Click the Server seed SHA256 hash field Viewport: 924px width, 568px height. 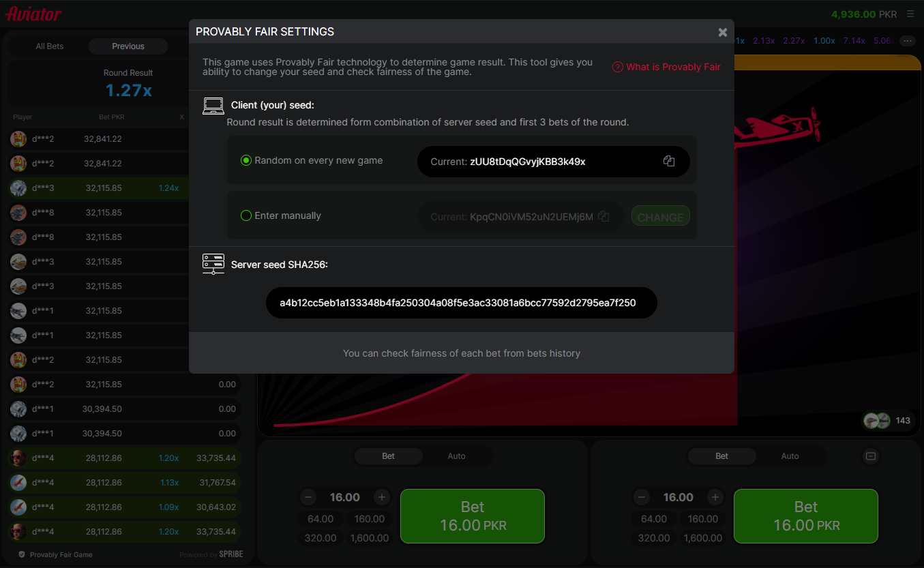[x=461, y=303]
